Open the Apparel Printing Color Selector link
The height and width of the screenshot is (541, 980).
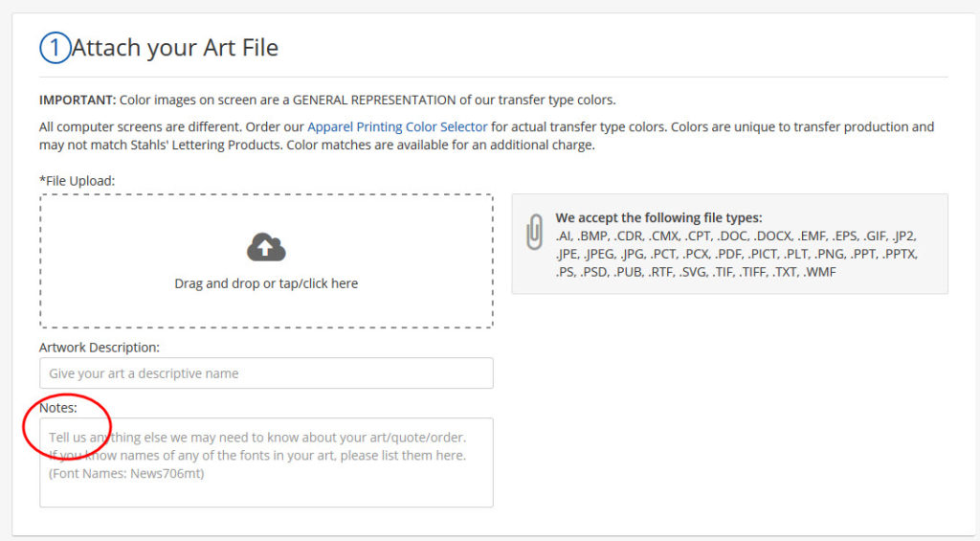(x=397, y=126)
